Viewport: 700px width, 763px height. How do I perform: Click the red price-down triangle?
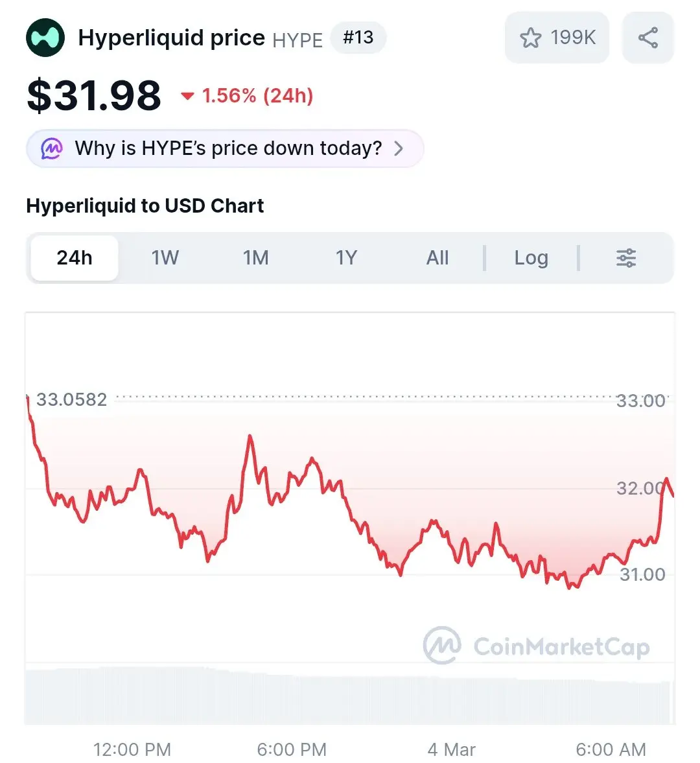[187, 97]
